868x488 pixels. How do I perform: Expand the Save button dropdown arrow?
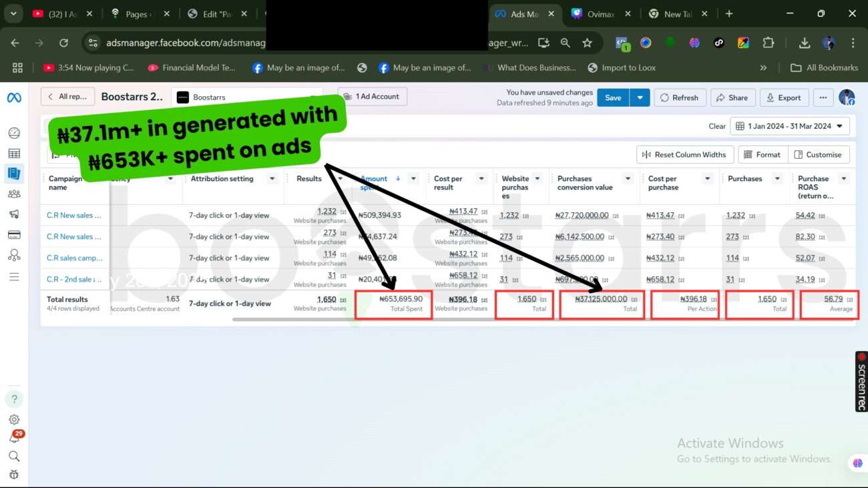[x=640, y=97]
